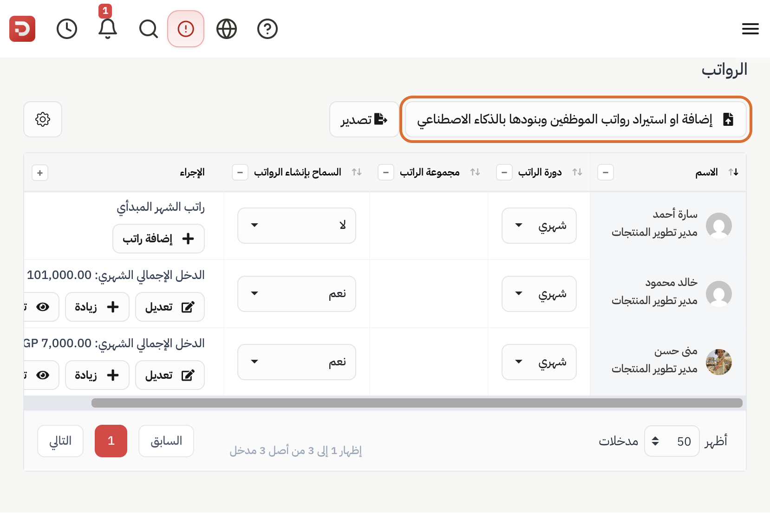
Task: Click the name منى حسن
Action: coord(676,350)
